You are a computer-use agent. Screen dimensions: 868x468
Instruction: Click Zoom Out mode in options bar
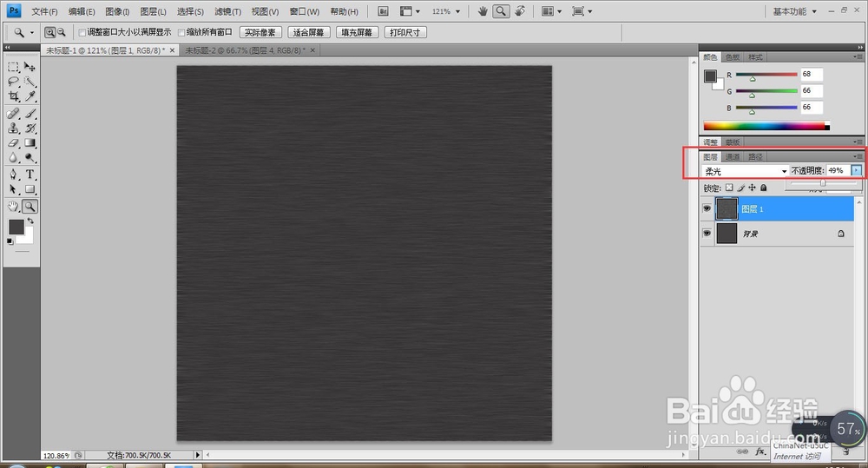[x=61, y=33]
